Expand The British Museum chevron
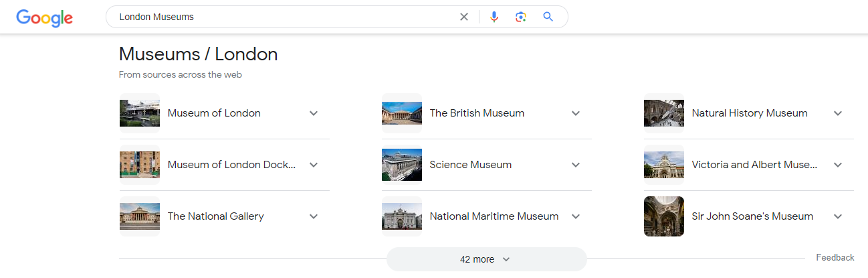Viewport: 868px width, 278px height. tap(576, 113)
